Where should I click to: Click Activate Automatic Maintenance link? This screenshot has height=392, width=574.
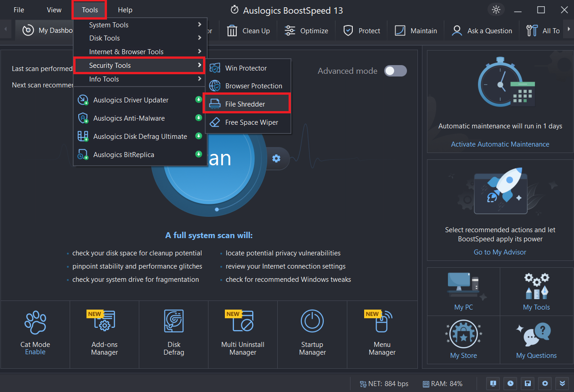[x=500, y=144]
